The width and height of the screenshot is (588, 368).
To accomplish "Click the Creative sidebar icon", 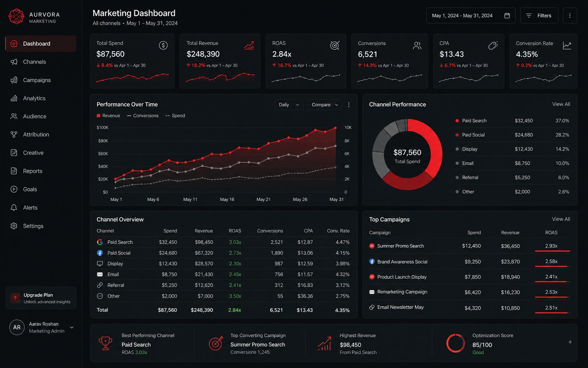I will point(14,152).
